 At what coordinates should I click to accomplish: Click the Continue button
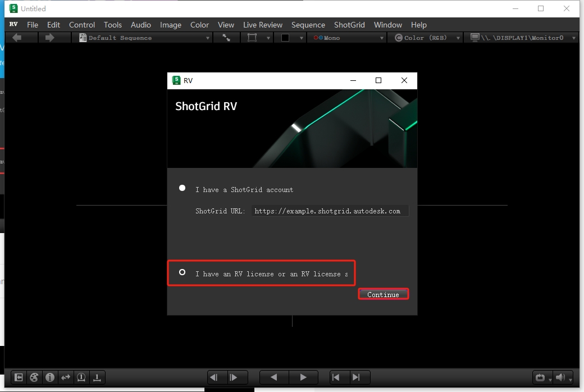pyautogui.click(x=383, y=294)
